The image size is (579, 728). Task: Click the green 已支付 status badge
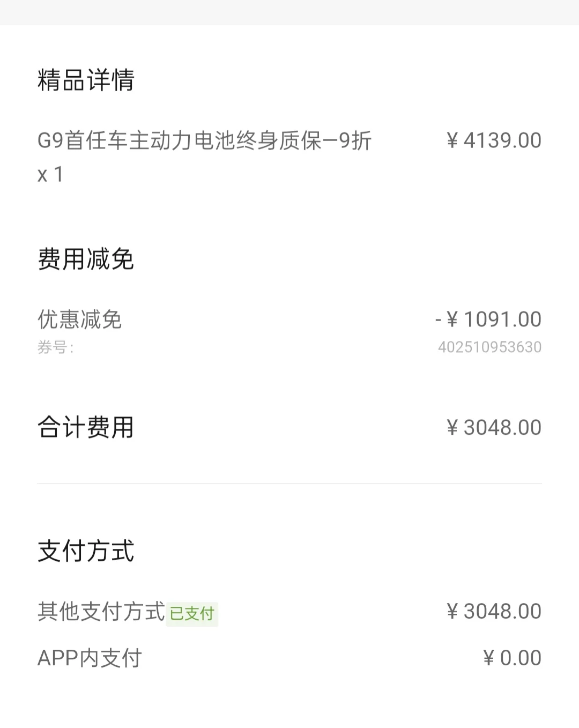192,613
